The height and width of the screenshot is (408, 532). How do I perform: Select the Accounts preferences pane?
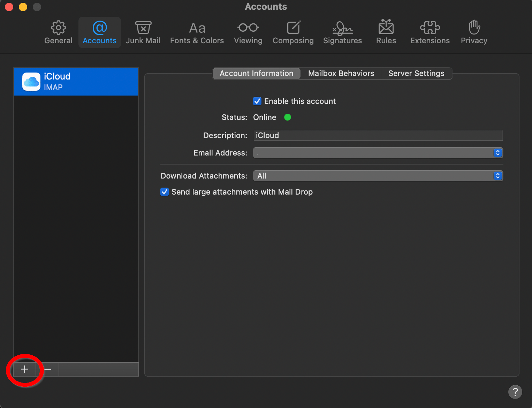(x=100, y=32)
